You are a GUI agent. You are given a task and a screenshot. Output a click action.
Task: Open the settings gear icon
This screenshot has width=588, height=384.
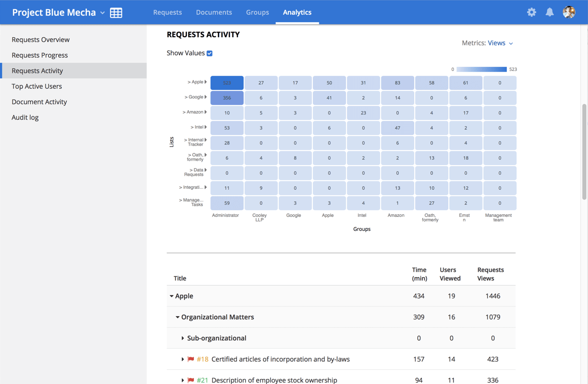pyautogui.click(x=531, y=12)
